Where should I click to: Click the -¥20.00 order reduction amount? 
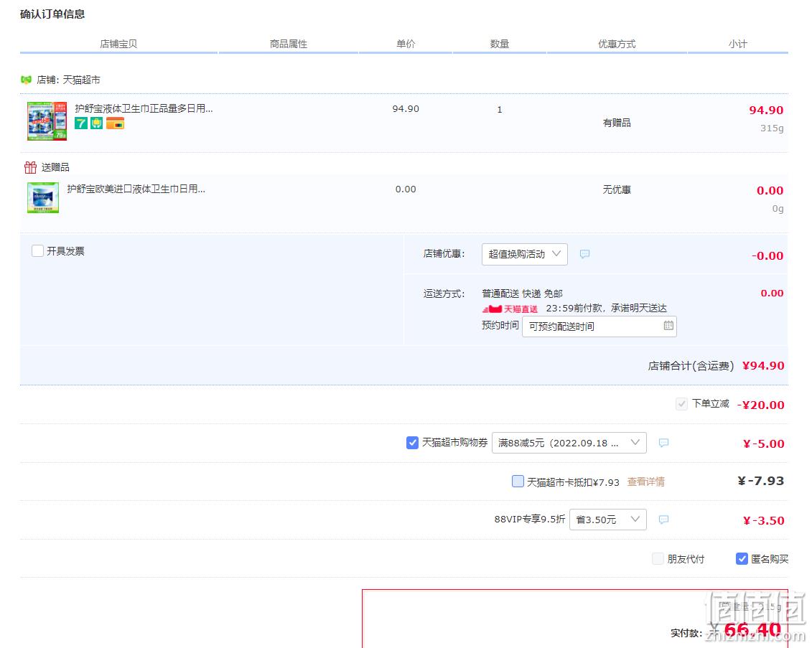point(761,405)
